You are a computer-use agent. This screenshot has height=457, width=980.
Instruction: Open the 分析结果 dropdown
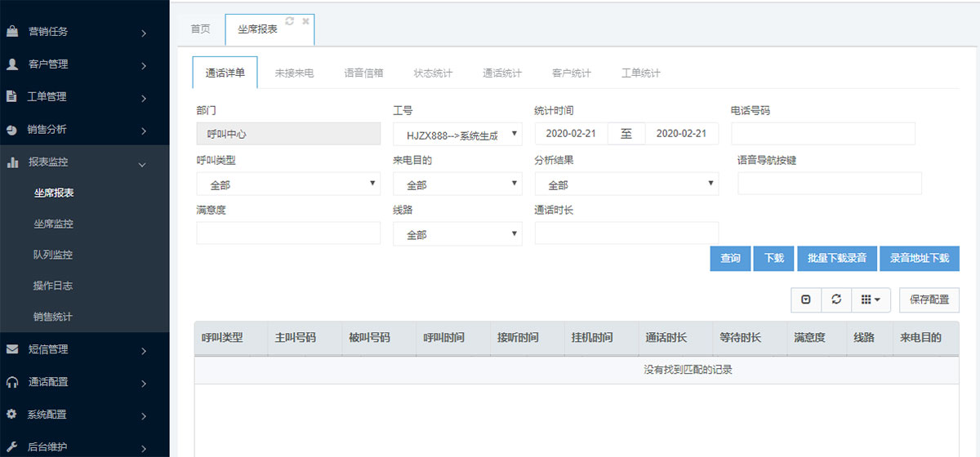tap(626, 184)
